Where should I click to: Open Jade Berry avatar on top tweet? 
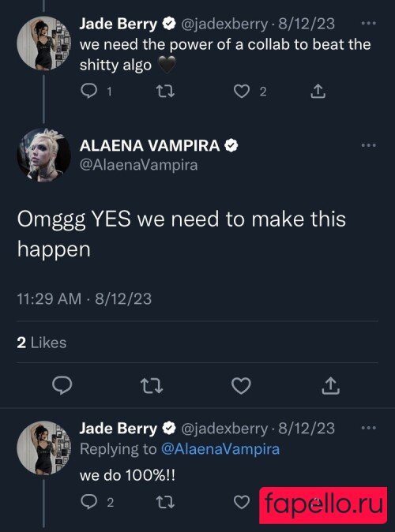tap(43, 43)
